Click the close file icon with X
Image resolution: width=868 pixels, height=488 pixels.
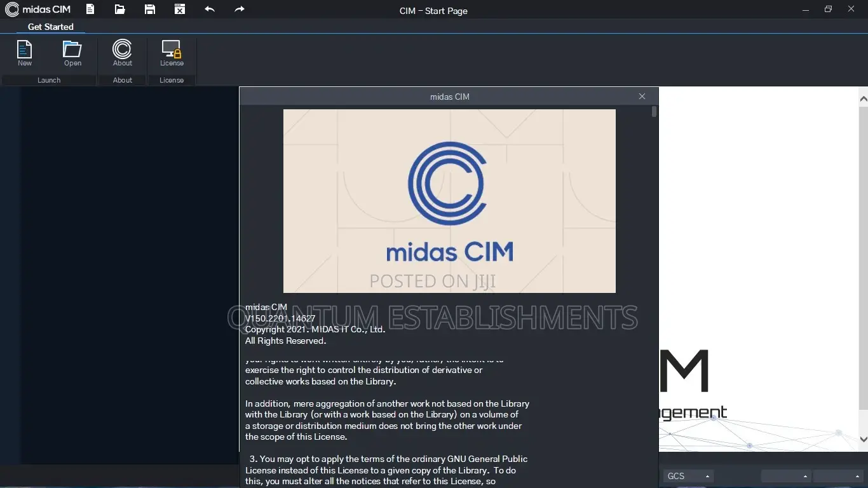point(180,9)
